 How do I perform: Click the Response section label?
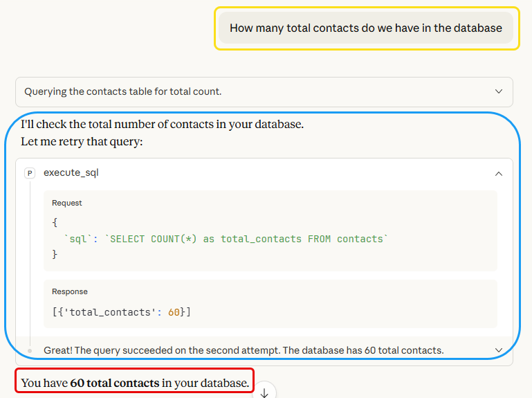click(x=70, y=291)
